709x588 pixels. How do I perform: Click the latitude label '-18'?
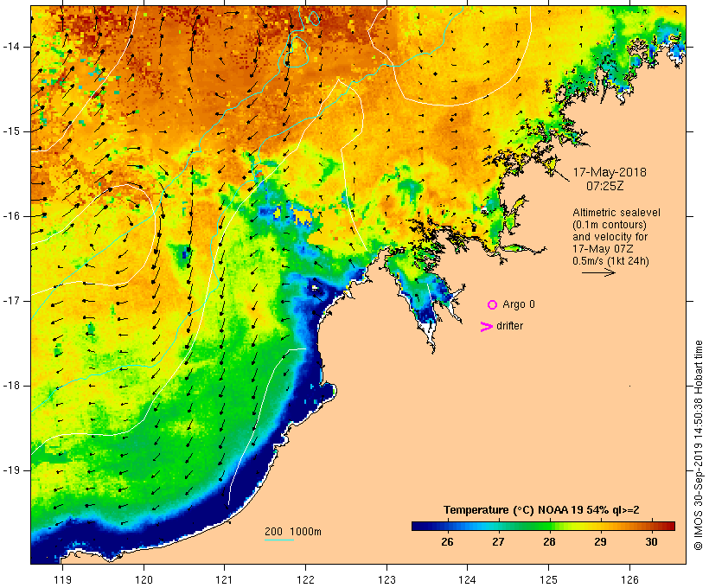coord(11,386)
